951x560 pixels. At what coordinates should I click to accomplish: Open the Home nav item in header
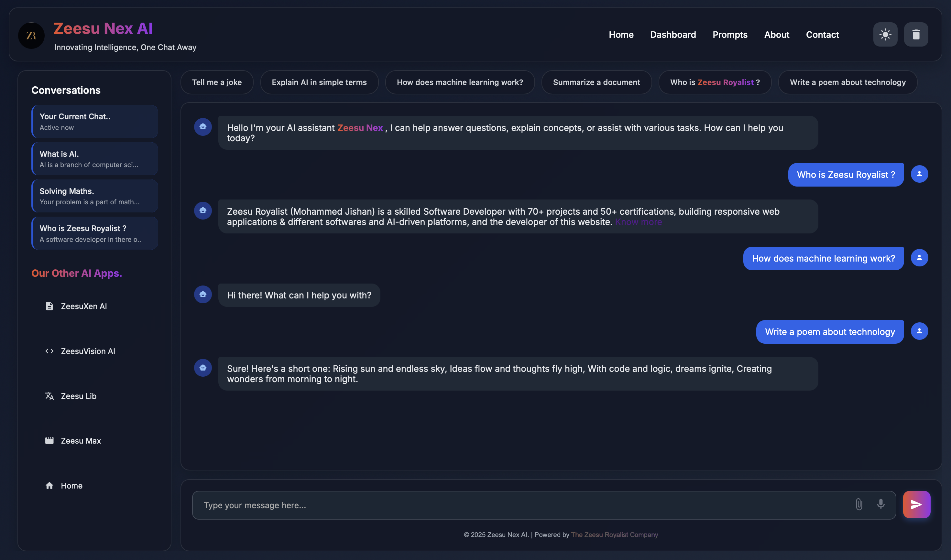pyautogui.click(x=621, y=35)
